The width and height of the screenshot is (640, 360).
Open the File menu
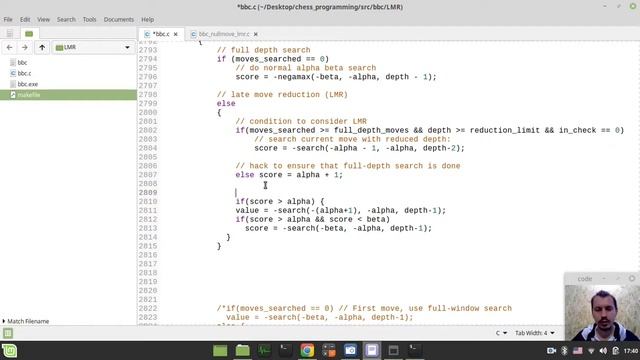pyautogui.click(x=8, y=20)
